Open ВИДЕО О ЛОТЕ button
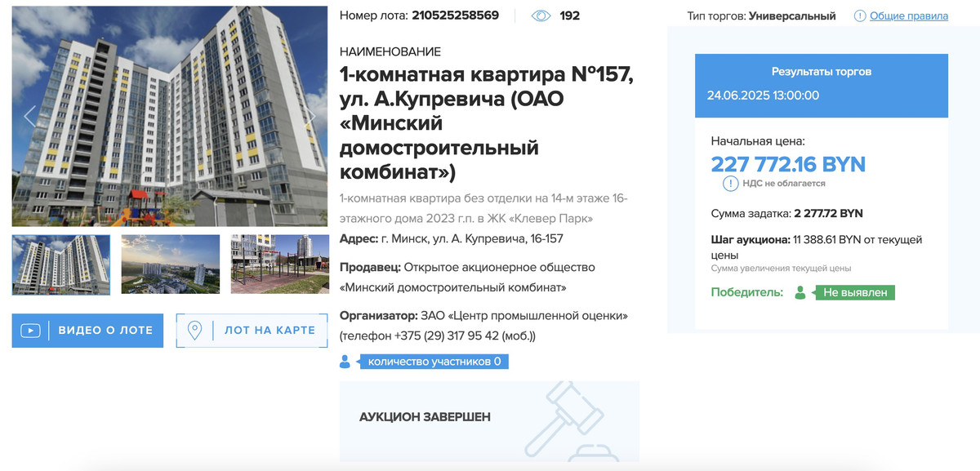Viewport: 980px width, 471px height. 87,331
